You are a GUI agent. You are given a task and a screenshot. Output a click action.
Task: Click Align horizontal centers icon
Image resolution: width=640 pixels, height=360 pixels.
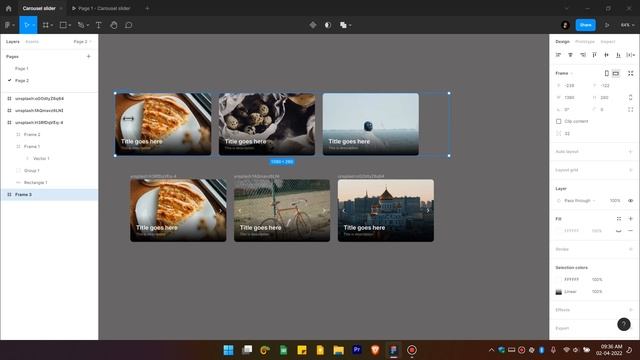(x=570, y=55)
